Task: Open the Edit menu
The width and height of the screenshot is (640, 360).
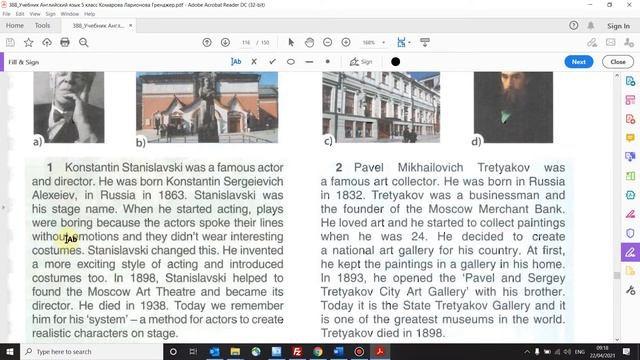Action: 20,14
